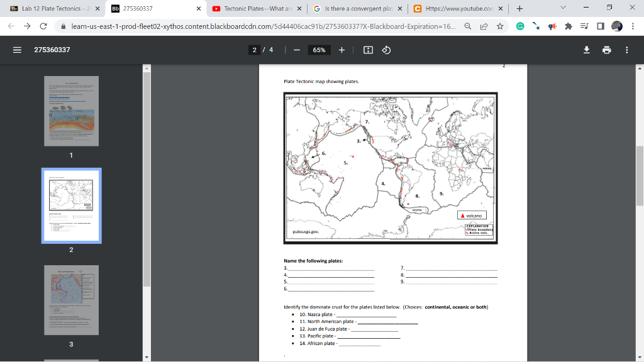The height and width of the screenshot is (362, 644).
Task: Download the PDF document
Action: coord(586,49)
